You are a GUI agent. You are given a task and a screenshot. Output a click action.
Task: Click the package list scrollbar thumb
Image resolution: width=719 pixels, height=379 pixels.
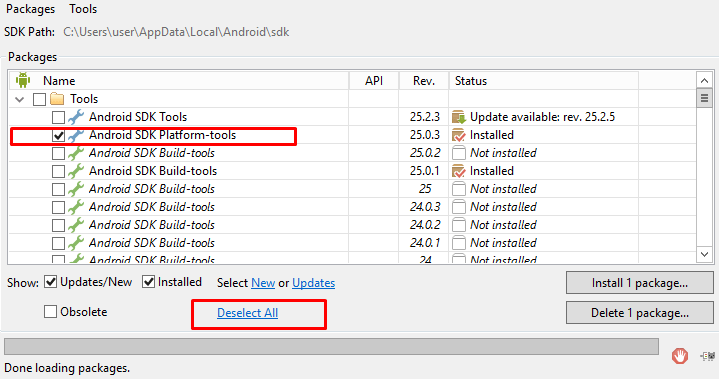click(x=704, y=98)
